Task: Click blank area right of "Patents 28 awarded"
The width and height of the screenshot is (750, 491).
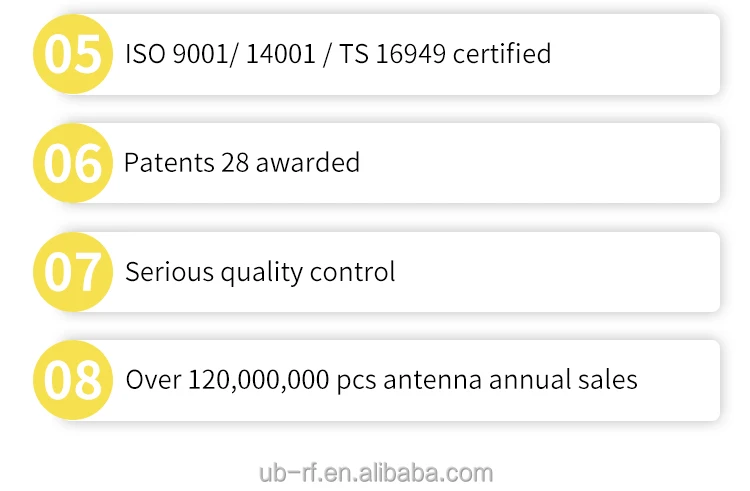Action: pyautogui.click(x=540, y=162)
